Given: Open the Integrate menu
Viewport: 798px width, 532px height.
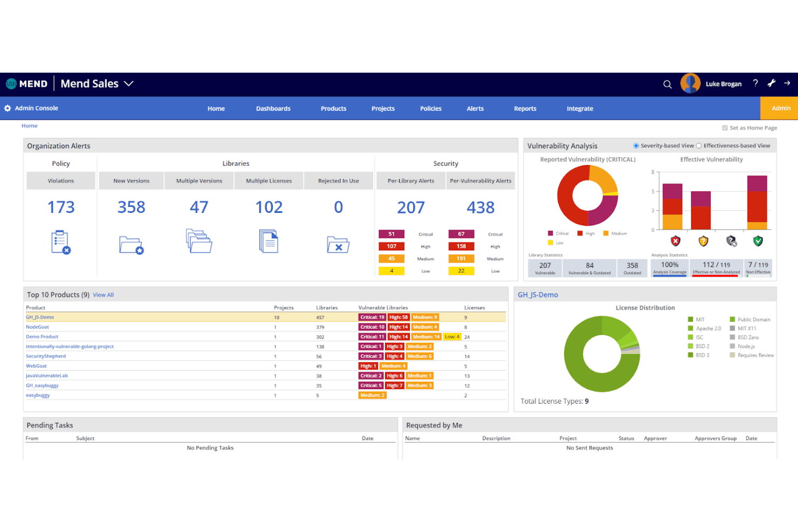Looking at the screenshot, I should point(580,108).
